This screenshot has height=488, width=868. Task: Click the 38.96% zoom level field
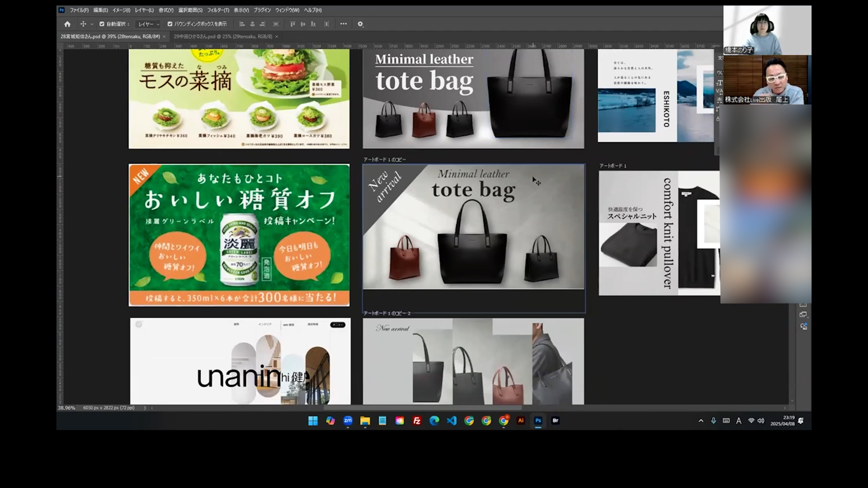click(66, 408)
